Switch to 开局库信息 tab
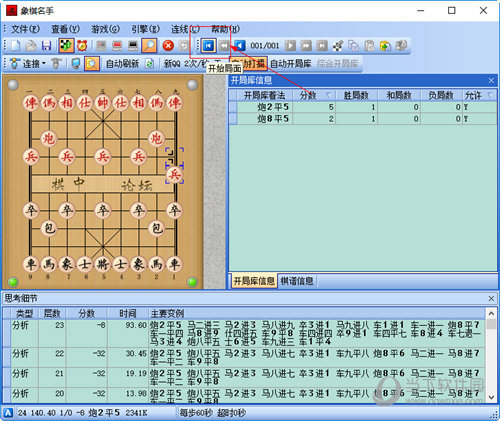 pos(254,281)
